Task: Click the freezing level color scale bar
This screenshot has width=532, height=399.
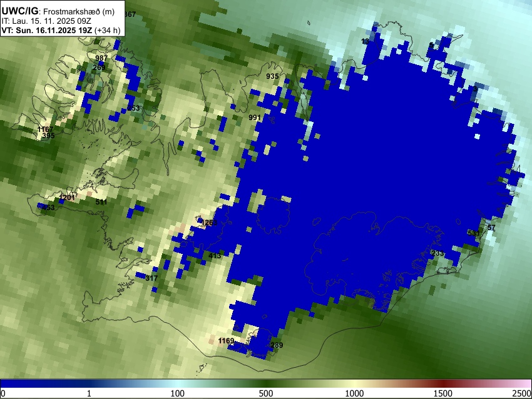Action: (266, 383)
